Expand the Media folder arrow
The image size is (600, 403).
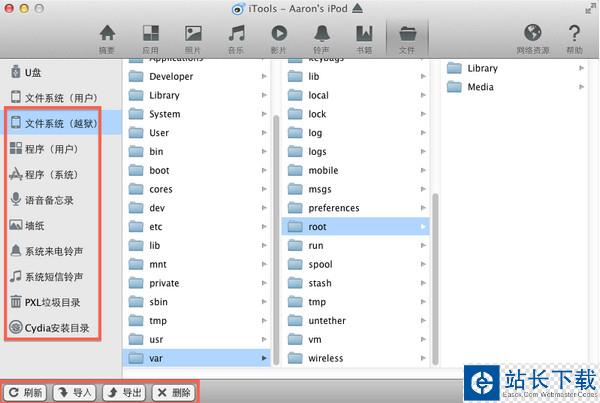pyautogui.click(x=582, y=87)
